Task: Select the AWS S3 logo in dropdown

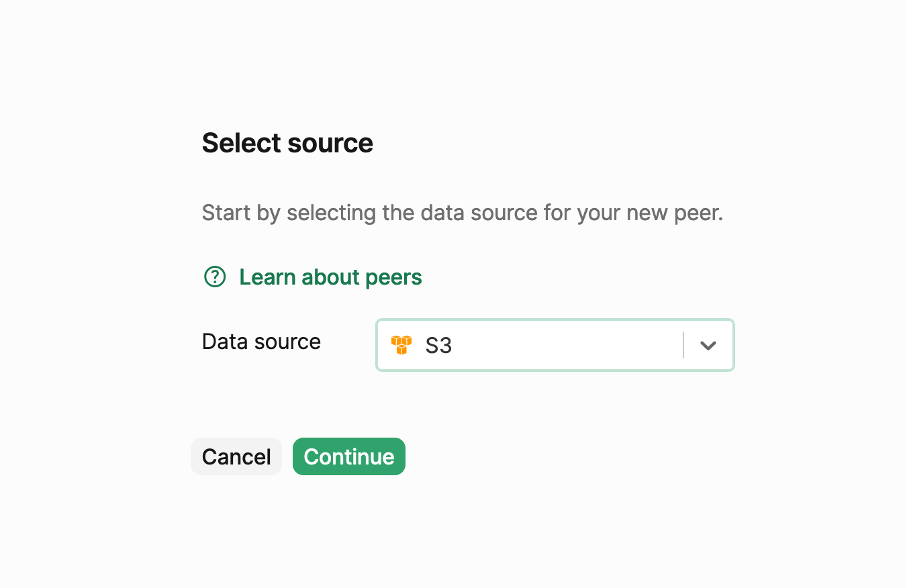Action: [x=401, y=345]
